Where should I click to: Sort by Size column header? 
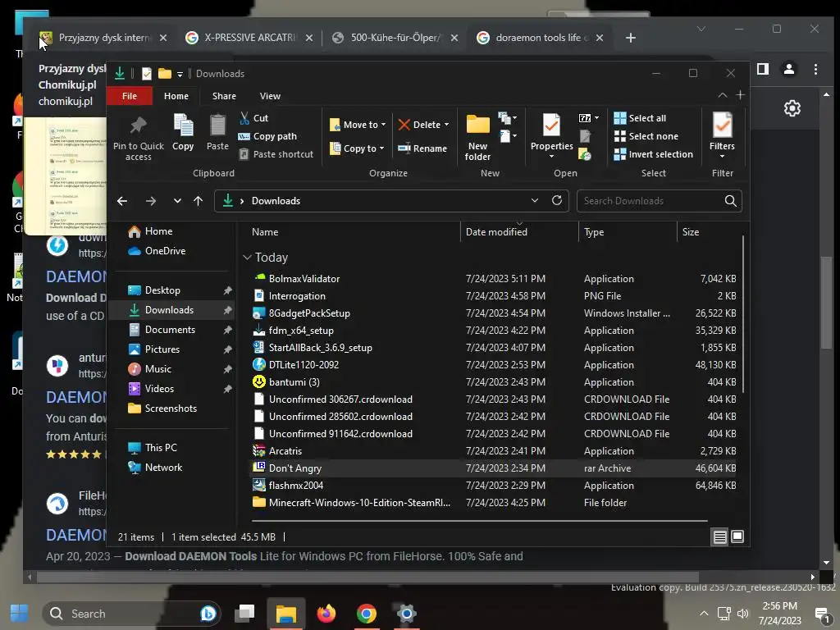point(710,232)
